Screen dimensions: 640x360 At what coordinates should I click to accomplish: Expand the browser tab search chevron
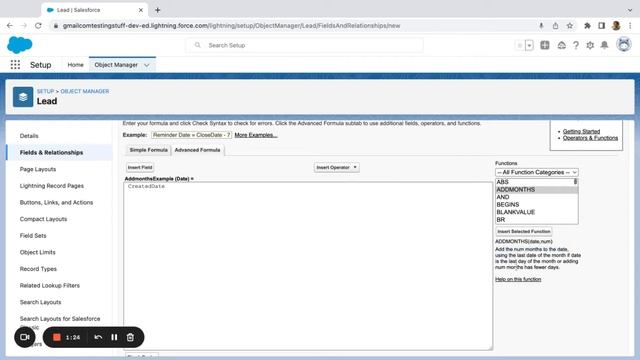coord(630,10)
